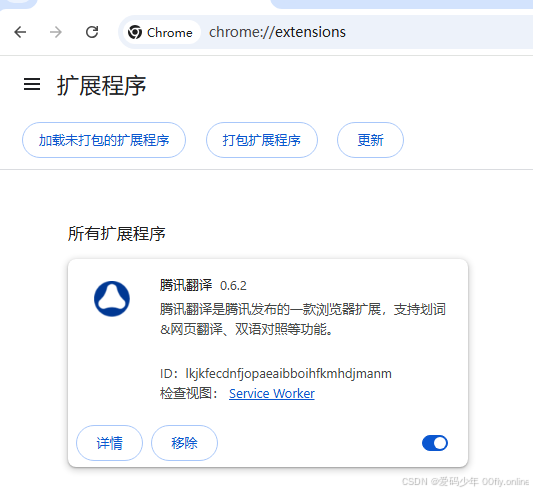Click the 更新 button

coord(371,140)
